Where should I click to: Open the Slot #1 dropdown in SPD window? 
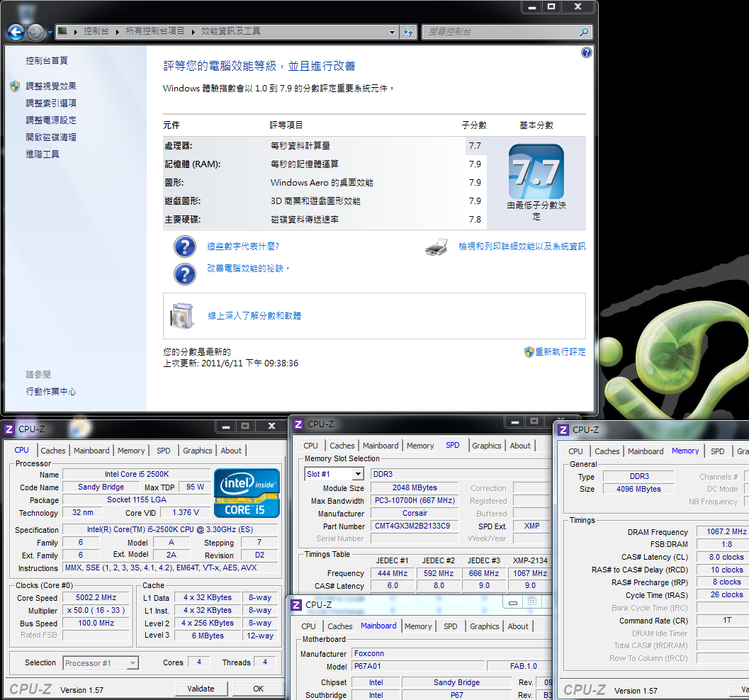point(359,474)
